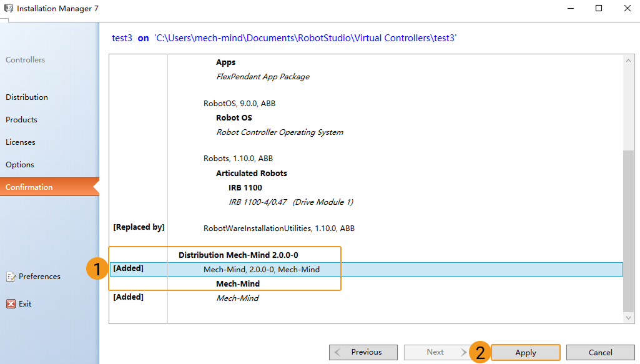
Task: Click the vertical scrollbar thumb
Action: tap(629, 231)
